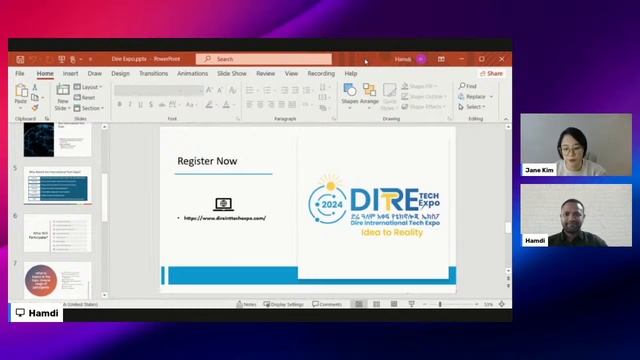Expand the Shape Outline dropdown
640x360 pixels.
coord(424,96)
